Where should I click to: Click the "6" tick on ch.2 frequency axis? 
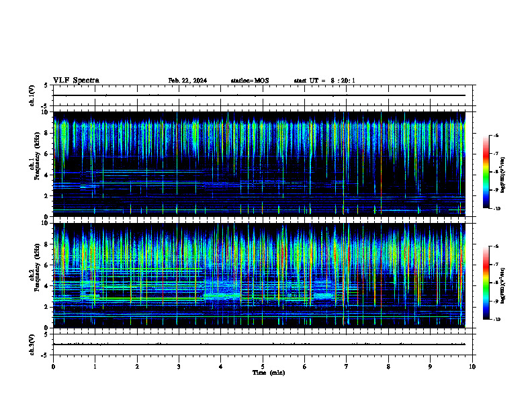point(46,265)
